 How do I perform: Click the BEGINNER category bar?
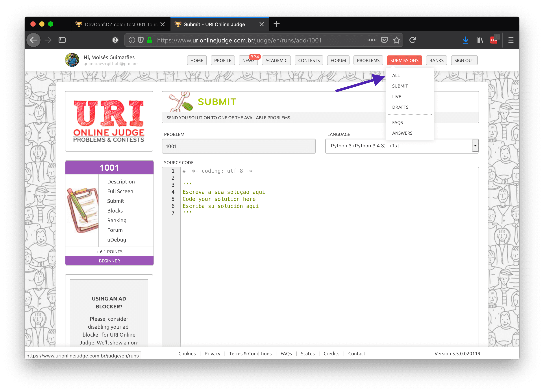coord(109,261)
